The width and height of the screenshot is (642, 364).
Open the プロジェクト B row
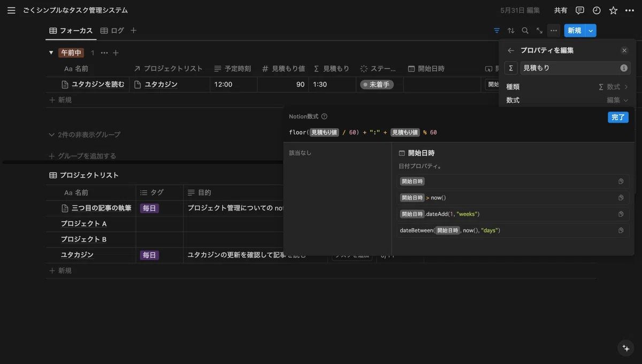(x=84, y=239)
